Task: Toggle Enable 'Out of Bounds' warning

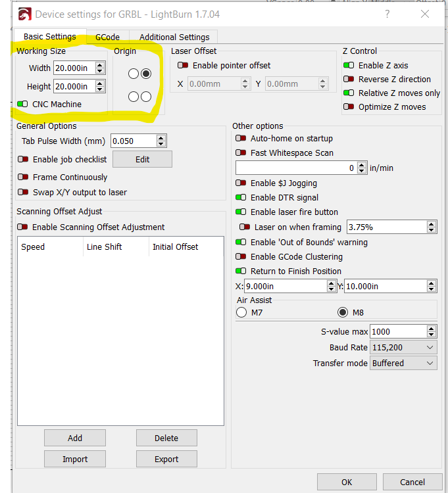Action: point(241,242)
